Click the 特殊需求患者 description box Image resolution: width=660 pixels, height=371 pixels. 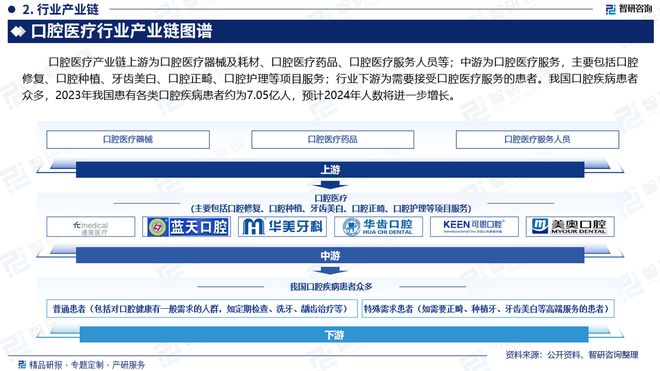[x=488, y=309]
